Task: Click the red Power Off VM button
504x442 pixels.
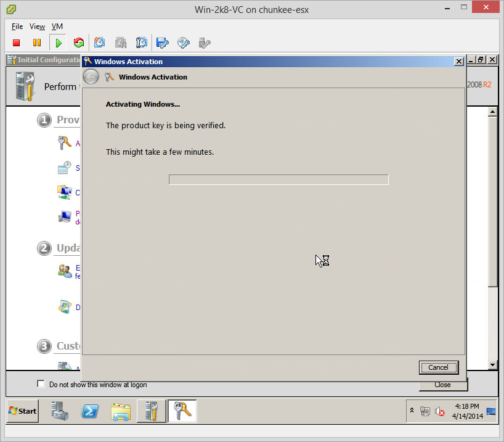Action: tap(17, 43)
